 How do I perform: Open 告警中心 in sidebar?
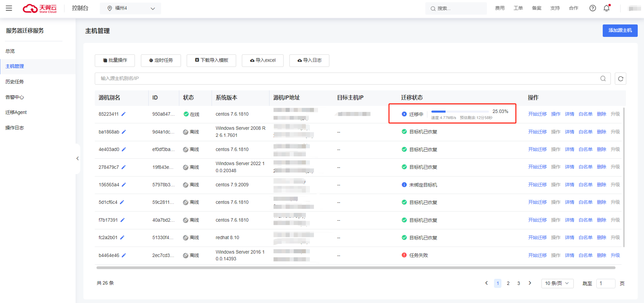(x=15, y=97)
